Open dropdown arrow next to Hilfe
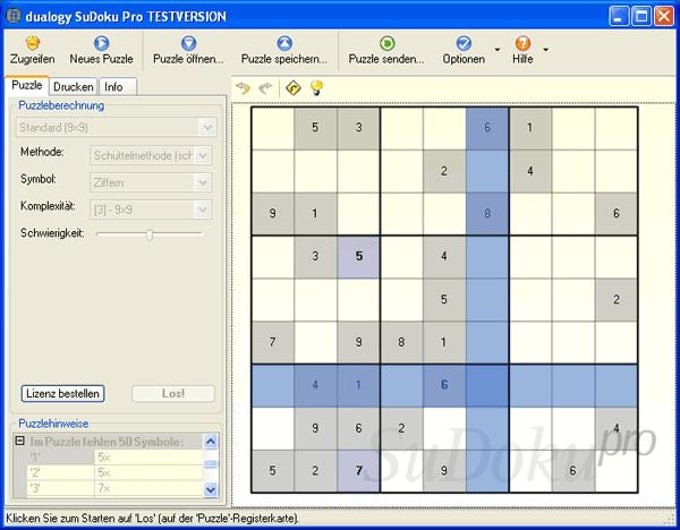The height and width of the screenshot is (530, 680). pyautogui.click(x=546, y=49)
